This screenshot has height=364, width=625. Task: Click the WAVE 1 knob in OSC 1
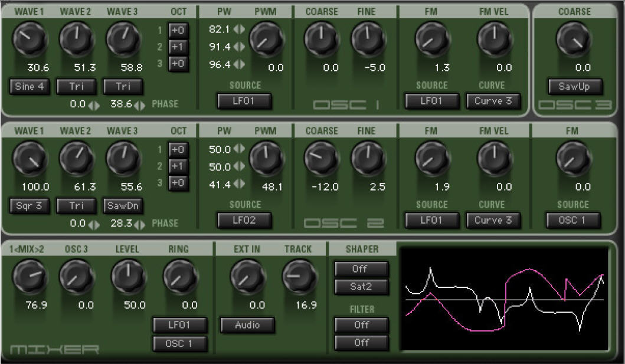pos(30,40)
